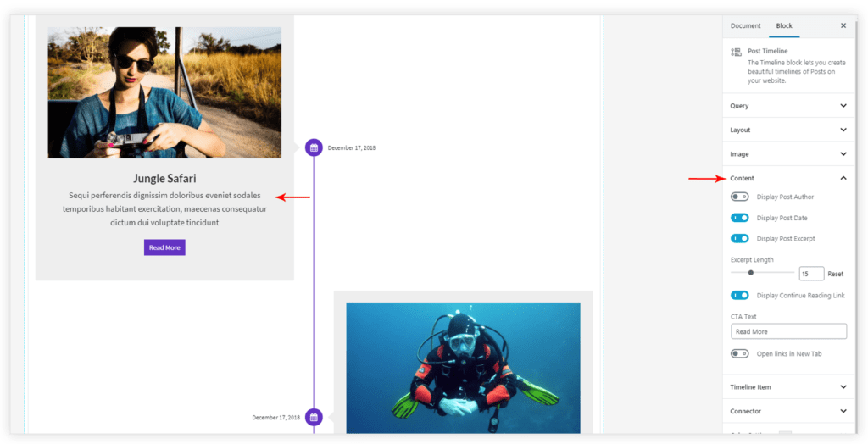Viewport: 868px width, 444px height.
Task: Close the block settings sidebar
Action: click(843, 26)
